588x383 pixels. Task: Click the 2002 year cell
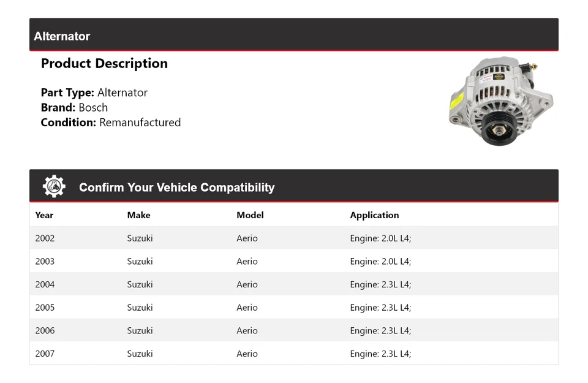click(45, 238)
